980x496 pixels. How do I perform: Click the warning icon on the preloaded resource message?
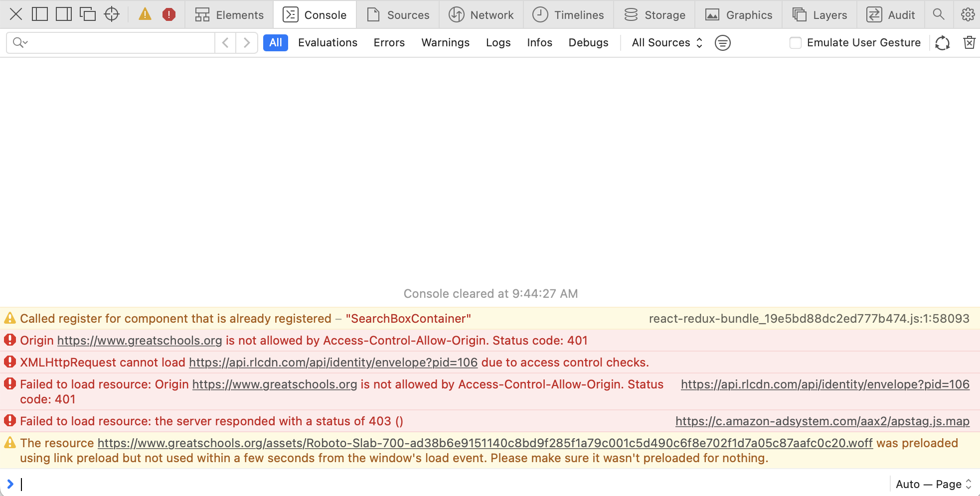point(10,442)
